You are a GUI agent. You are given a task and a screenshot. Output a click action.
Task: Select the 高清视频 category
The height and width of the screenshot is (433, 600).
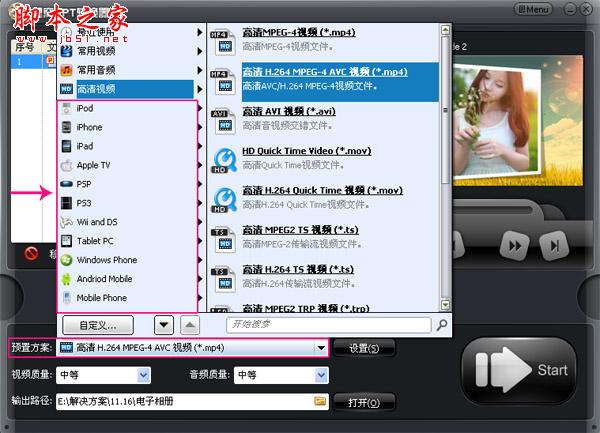[x=126, y=89]
